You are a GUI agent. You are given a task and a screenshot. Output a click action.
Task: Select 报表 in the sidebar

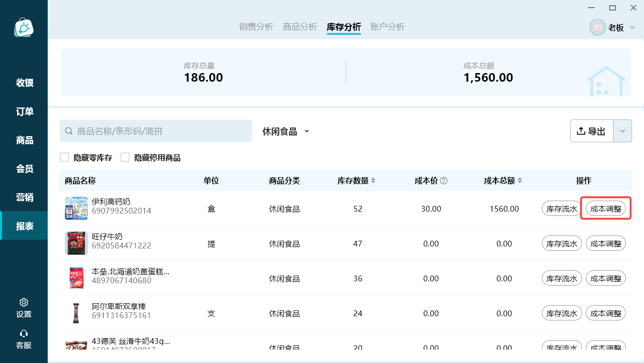point(24,225)
